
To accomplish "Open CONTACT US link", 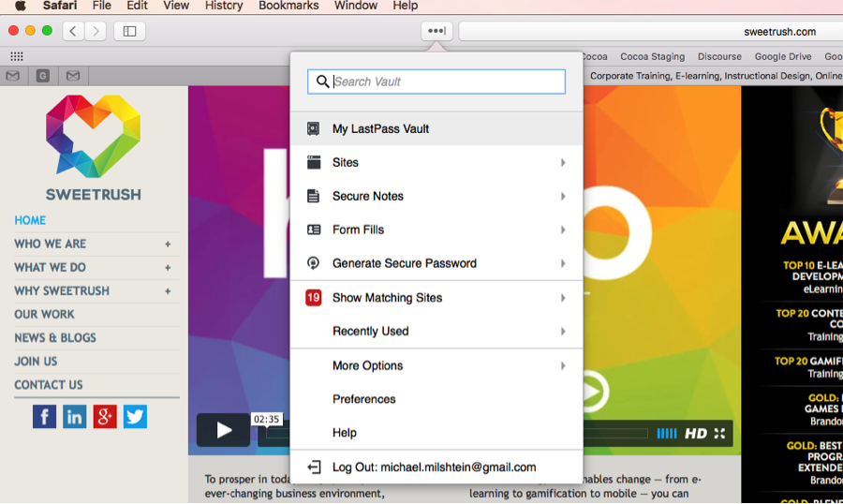I will point(49,385).
